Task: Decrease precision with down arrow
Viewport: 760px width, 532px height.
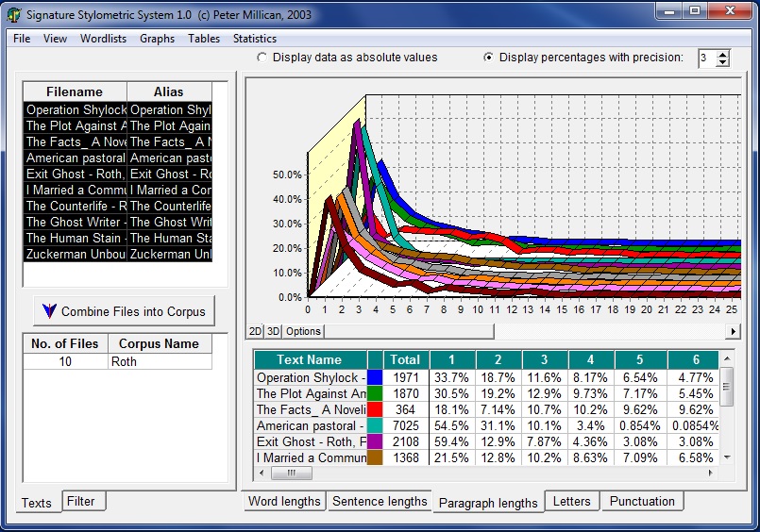Action: click(722, 63)
